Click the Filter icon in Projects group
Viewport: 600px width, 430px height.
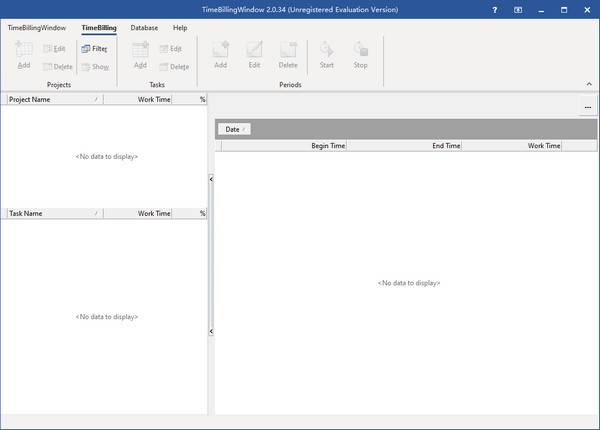(86, 48)
